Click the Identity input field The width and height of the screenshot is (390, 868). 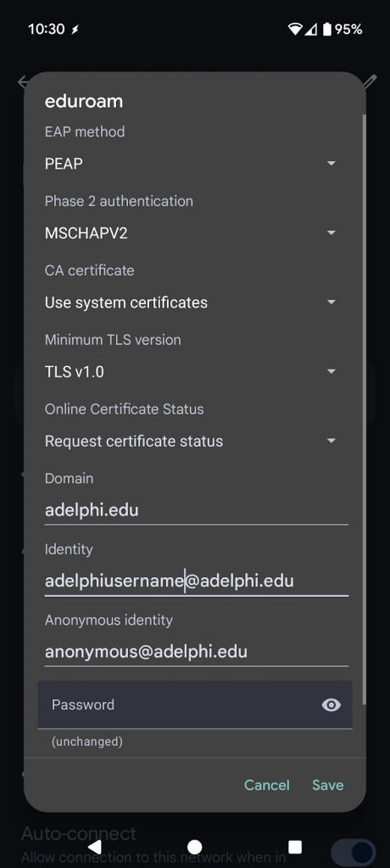coord(196,581)
